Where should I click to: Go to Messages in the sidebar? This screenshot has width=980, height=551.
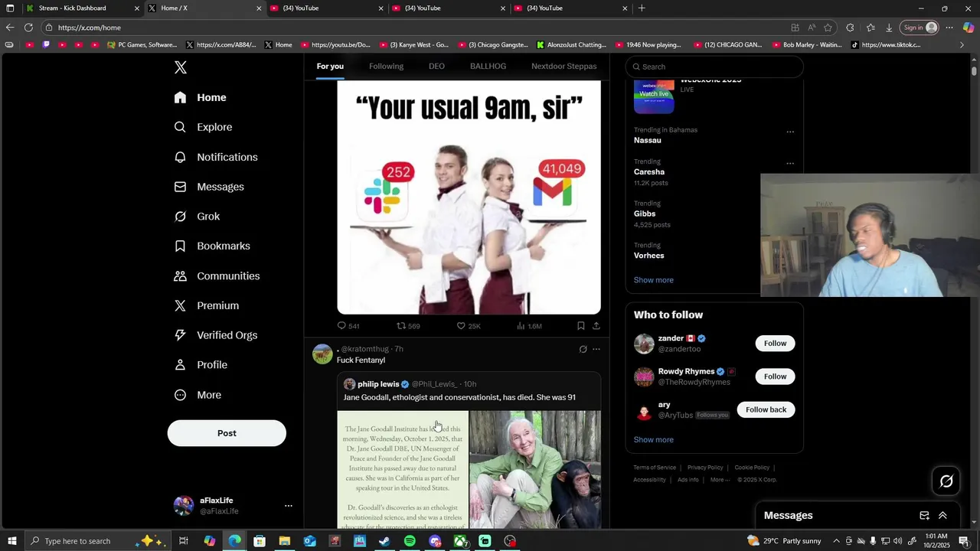pos(209,187)
